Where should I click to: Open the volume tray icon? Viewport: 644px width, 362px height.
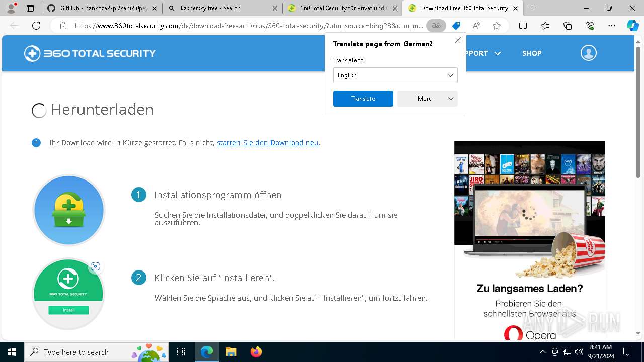[579, 352]
